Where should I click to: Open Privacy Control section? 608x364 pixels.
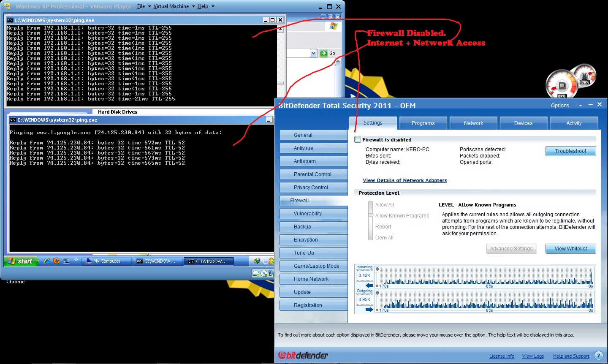point(313,187)
